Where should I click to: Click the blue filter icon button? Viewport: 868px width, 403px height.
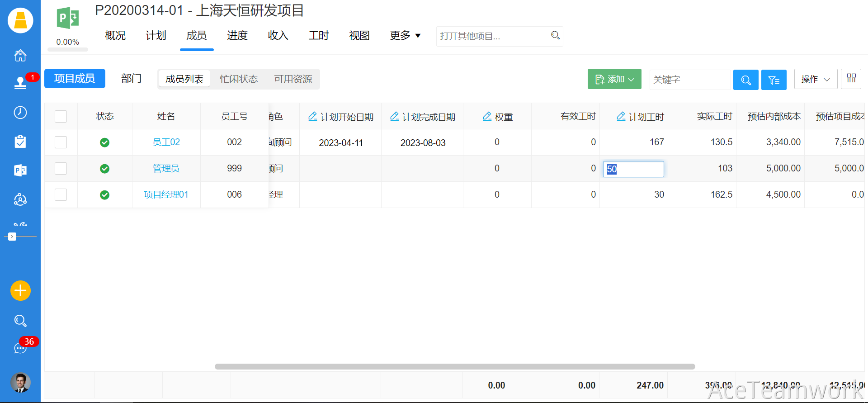pos(774,80)
